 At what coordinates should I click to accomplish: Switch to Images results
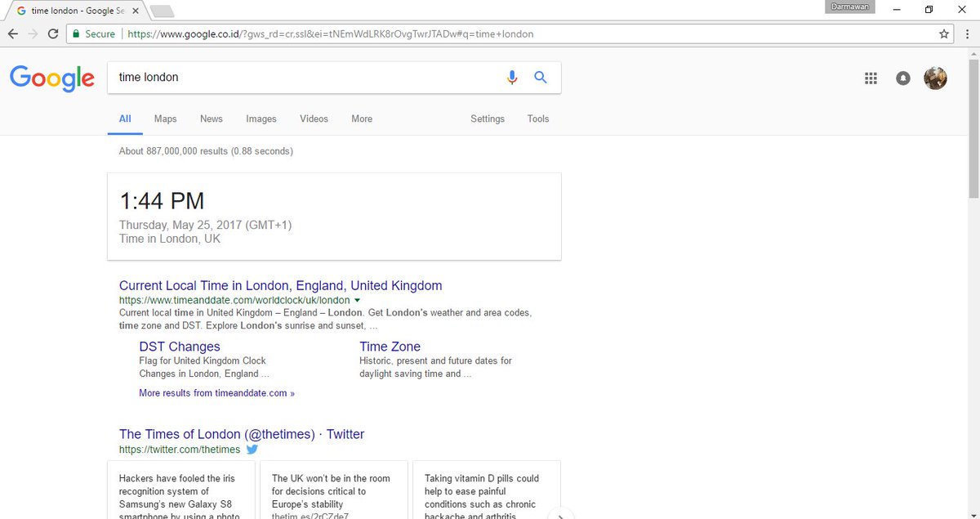[261, 119]
